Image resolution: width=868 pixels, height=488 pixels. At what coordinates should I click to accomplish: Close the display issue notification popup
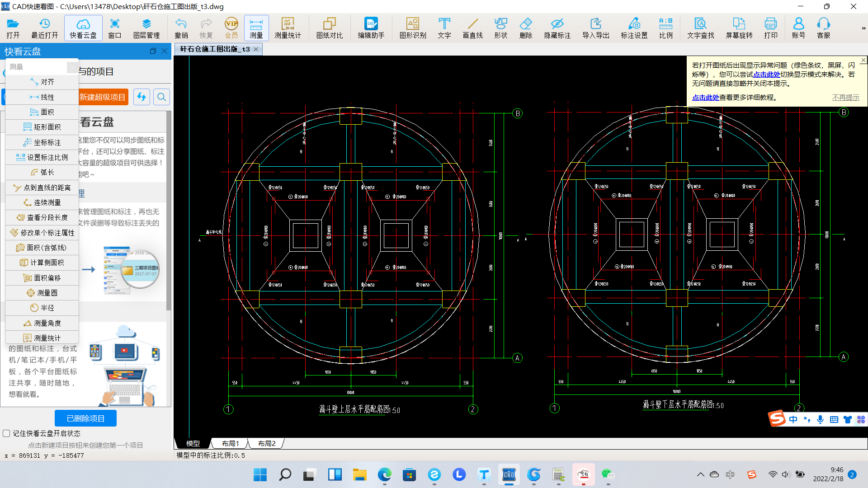[x=863, y=60]
